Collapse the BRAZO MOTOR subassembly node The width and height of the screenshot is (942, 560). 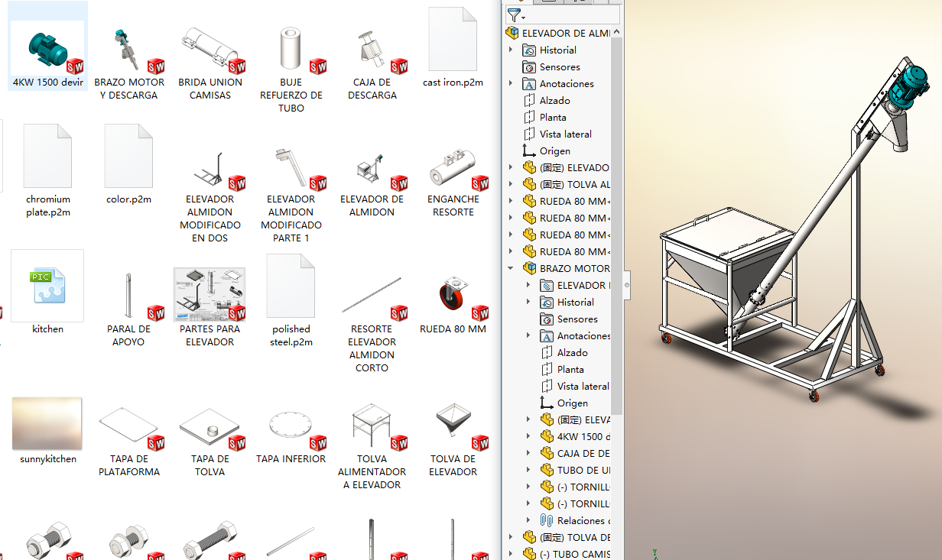pyautogui.click(x=512, y=268)
